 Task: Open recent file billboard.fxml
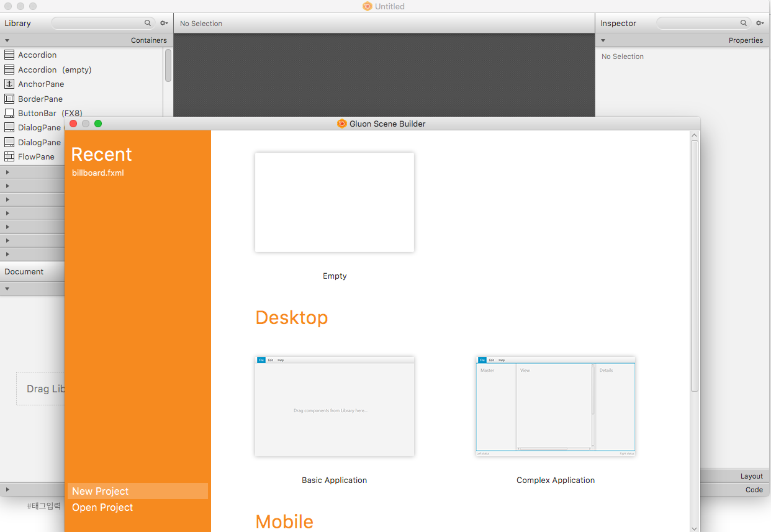[x=98, y=173]
